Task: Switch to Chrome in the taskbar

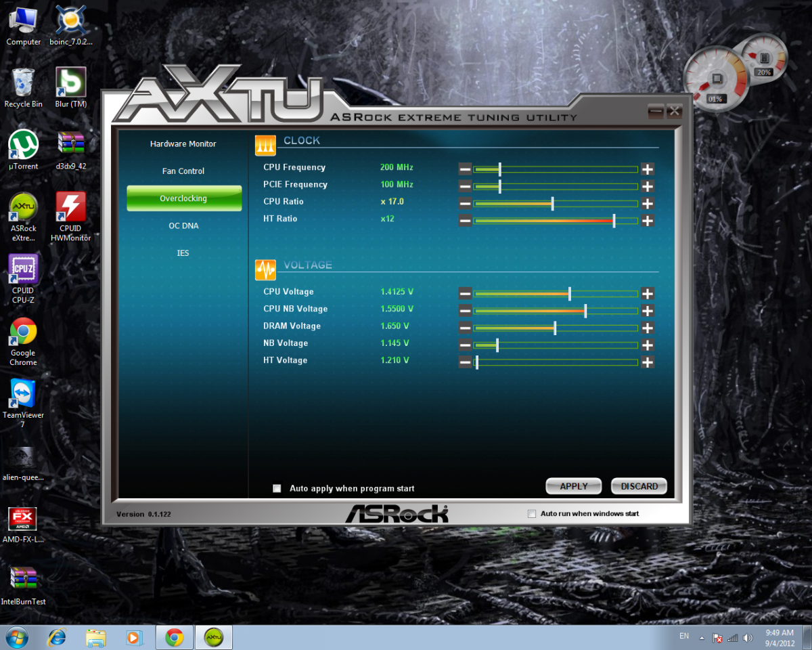Action: point(175,637)
